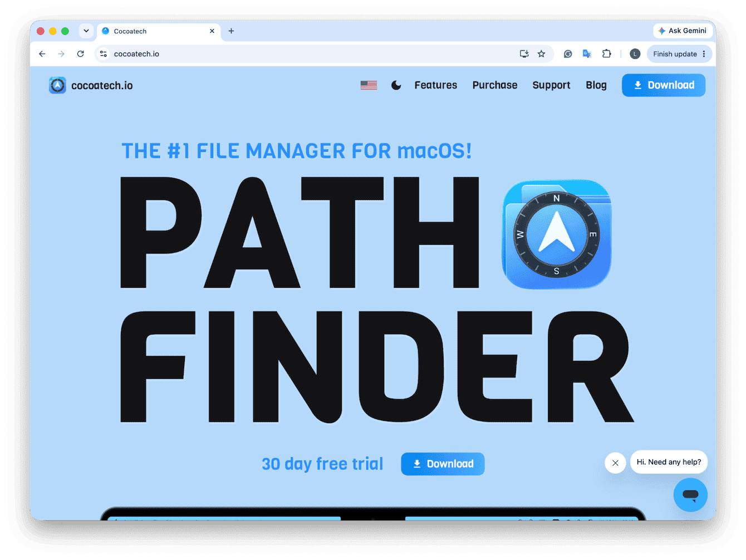
Task: Open the Grammarly extension icon
Action: 568,54
